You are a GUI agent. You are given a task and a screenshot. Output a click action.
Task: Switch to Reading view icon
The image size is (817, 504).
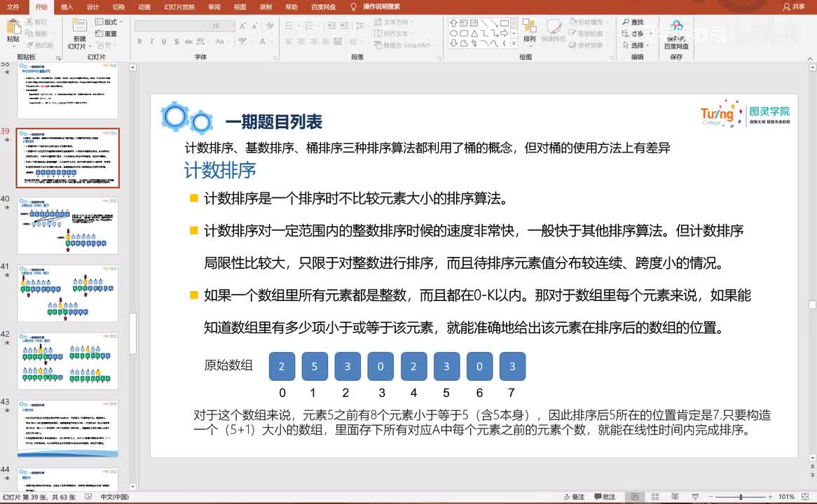[675, 497]
